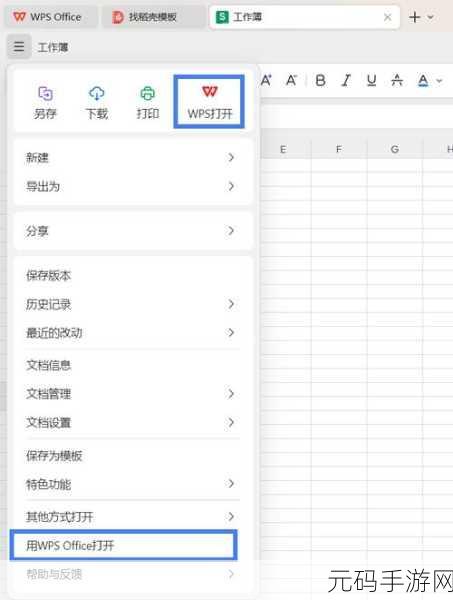
Task: Open the 帮助与反馈 submenu
Action: coord(132,574)
